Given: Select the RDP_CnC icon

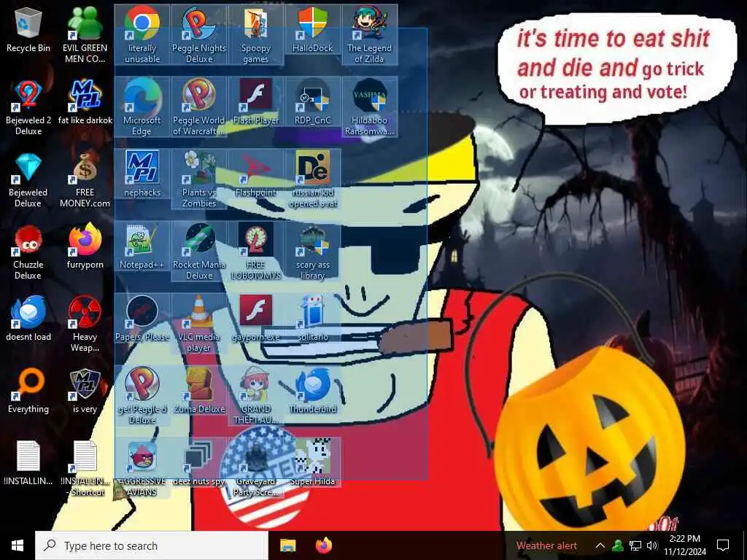Looking at the screenshot, I should tap(312, 102).
